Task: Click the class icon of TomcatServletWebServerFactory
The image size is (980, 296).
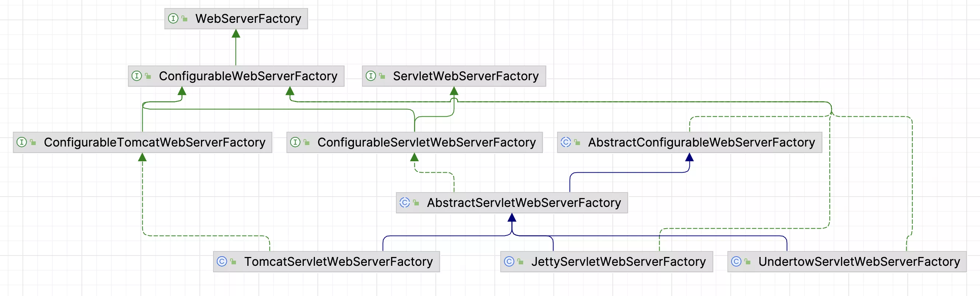Action: (222, 261)
